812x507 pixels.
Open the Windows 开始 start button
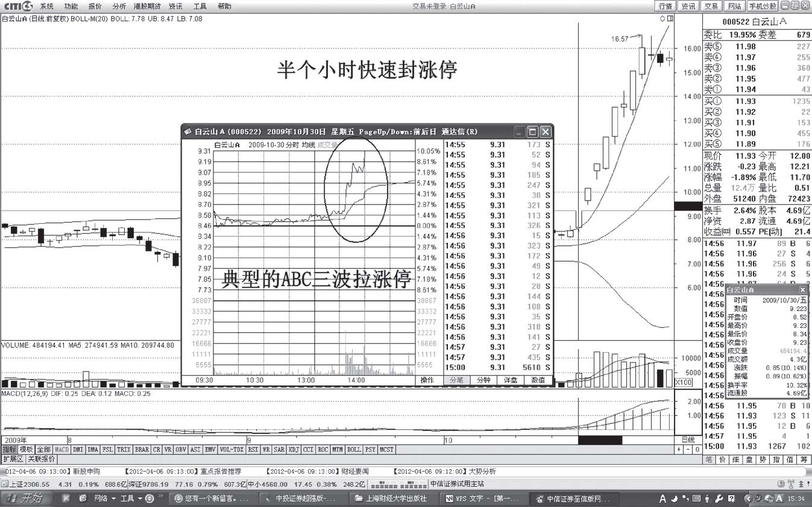[x=27, y=499]
